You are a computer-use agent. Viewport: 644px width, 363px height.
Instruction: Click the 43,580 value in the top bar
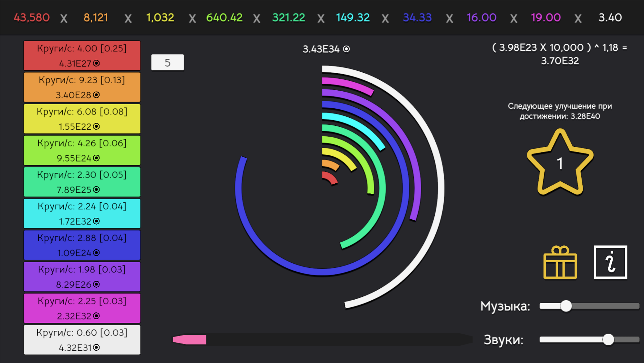[x=32, y=17]
